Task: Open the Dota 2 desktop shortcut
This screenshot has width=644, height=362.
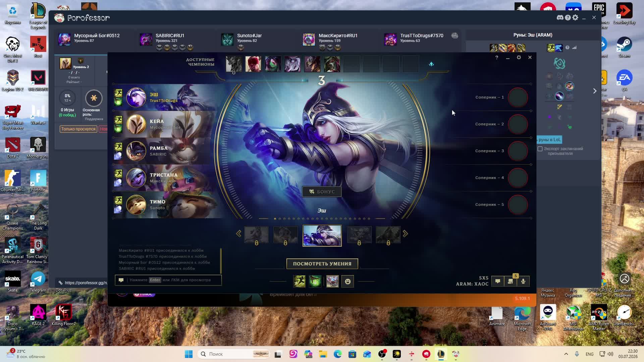Action: [13, 148]
